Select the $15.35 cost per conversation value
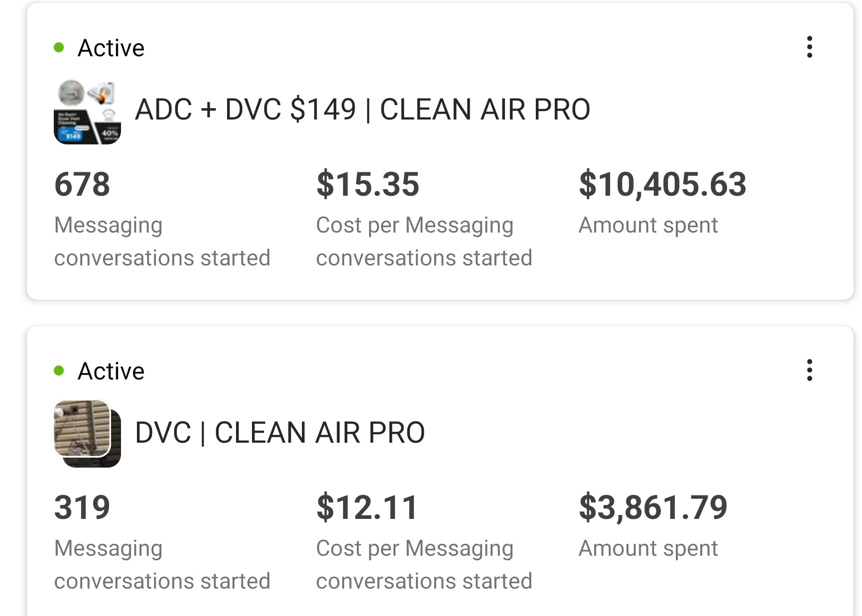862x616 pixels. 368,184
